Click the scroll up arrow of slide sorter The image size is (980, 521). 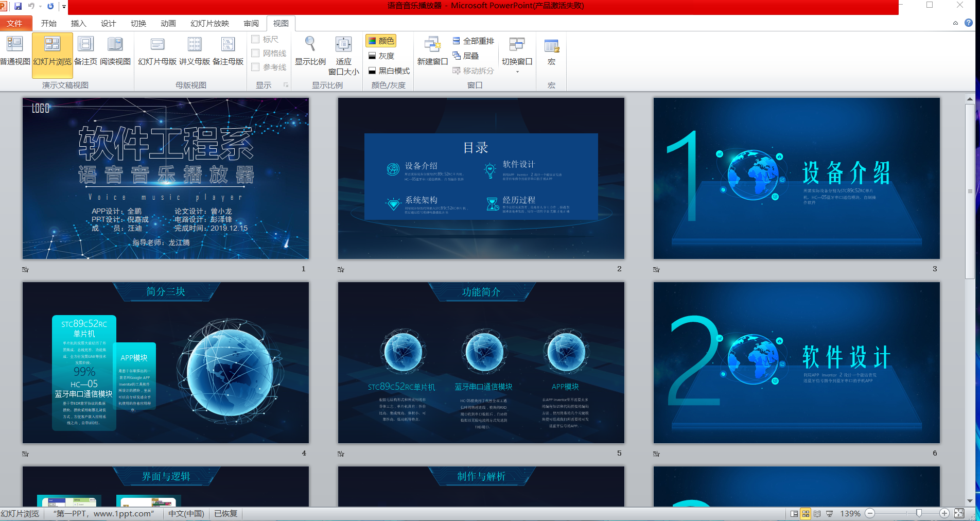(970, 99)
